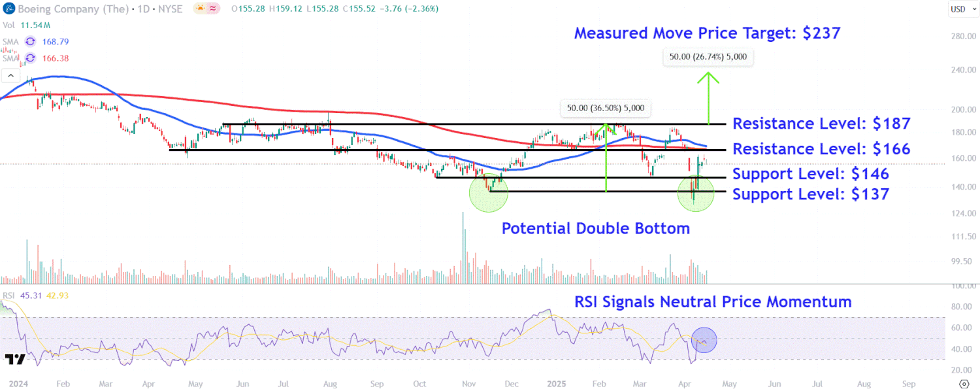Collapse the indicator legend with chevron button
This screenshot has width=980, height=389.
tap(10, 76)
